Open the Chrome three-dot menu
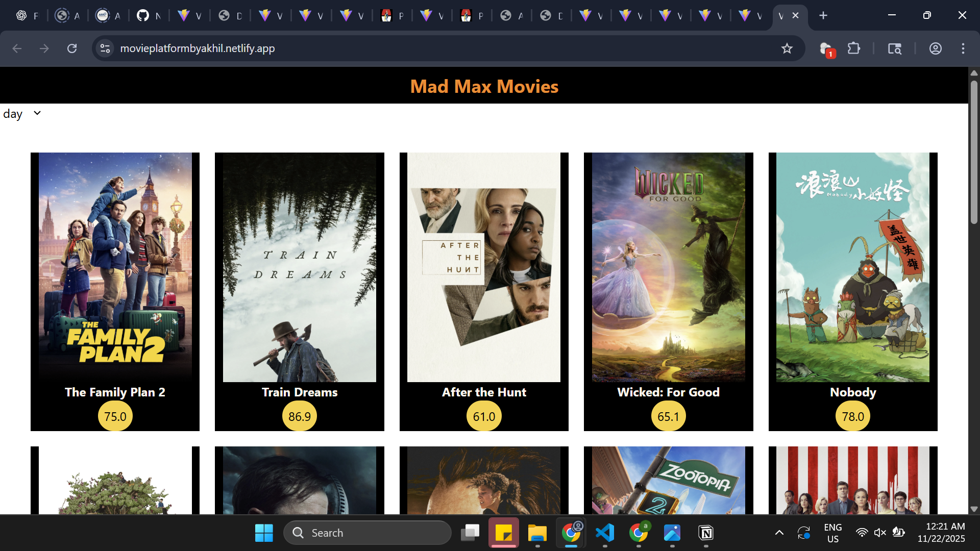980x551 pixels. pos(964,48)
